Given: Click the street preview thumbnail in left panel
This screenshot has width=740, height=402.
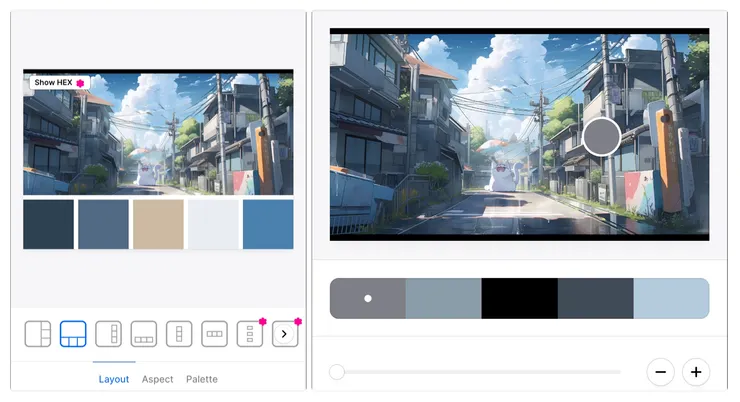Looking at the screenshot, I should coord(158,132).
